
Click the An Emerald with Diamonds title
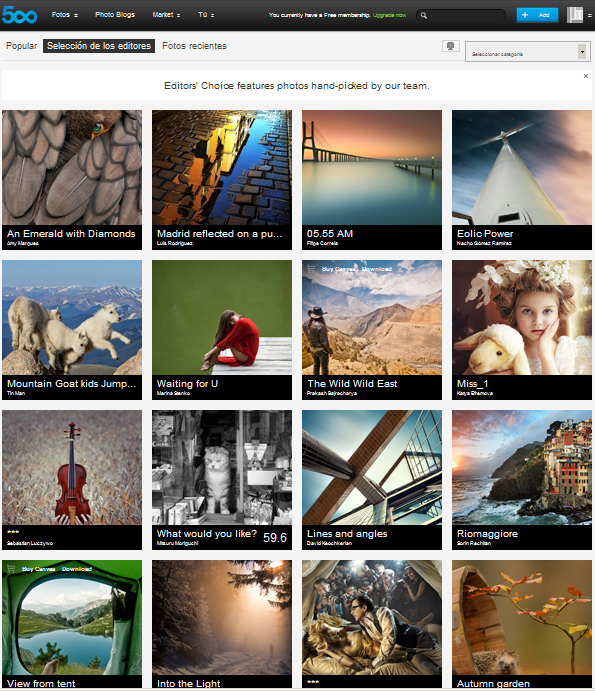(x=71, y=234)
